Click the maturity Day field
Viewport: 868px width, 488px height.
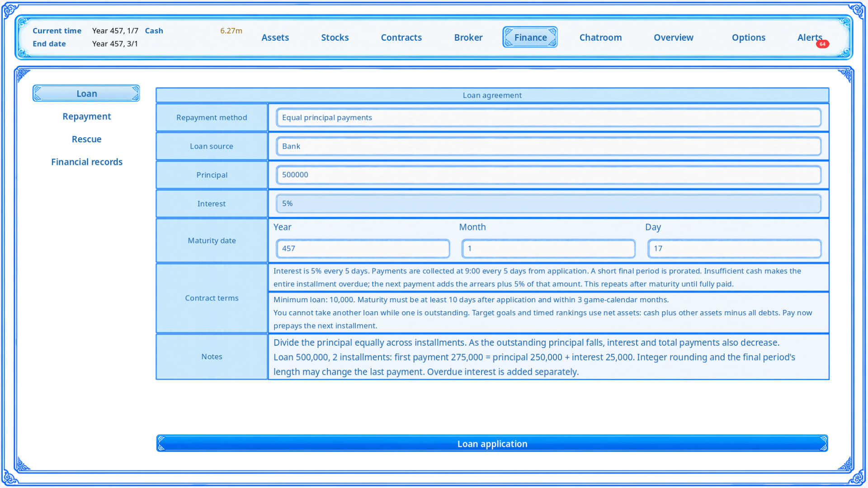pos(734,249)
